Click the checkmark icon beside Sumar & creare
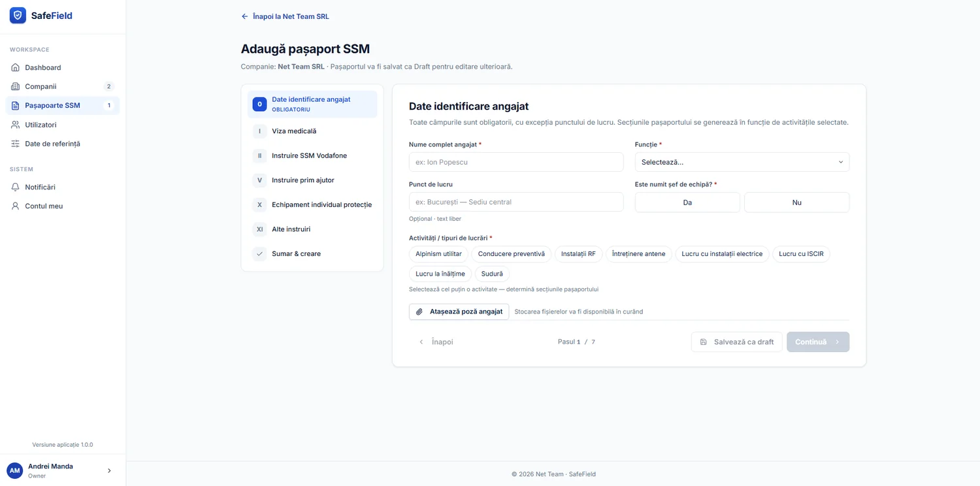 (x=259, y=253)
